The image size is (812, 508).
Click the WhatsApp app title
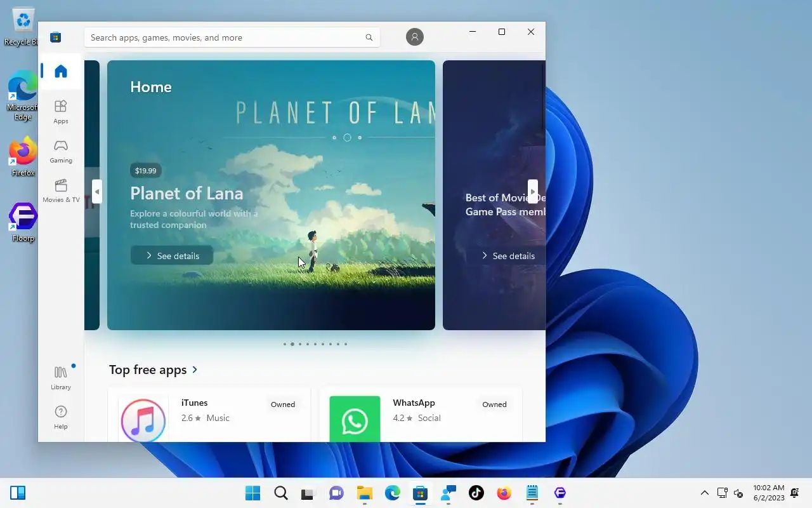[x=414, y=403]
